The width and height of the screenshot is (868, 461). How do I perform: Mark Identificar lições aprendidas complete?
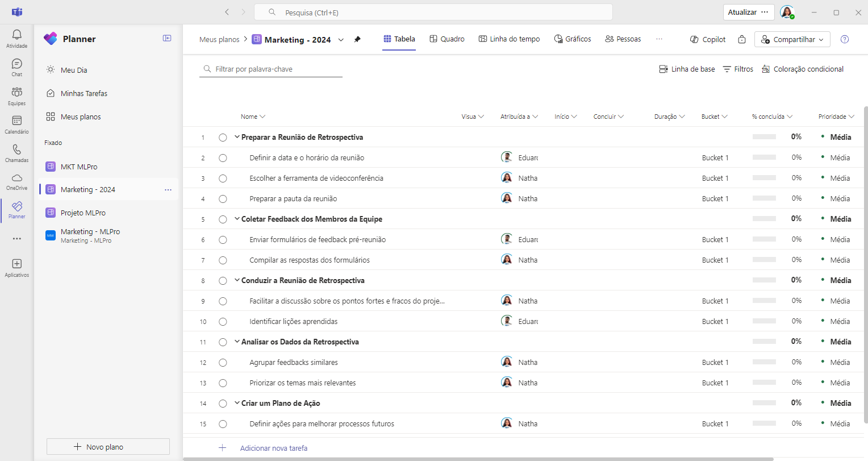point(223,322)
